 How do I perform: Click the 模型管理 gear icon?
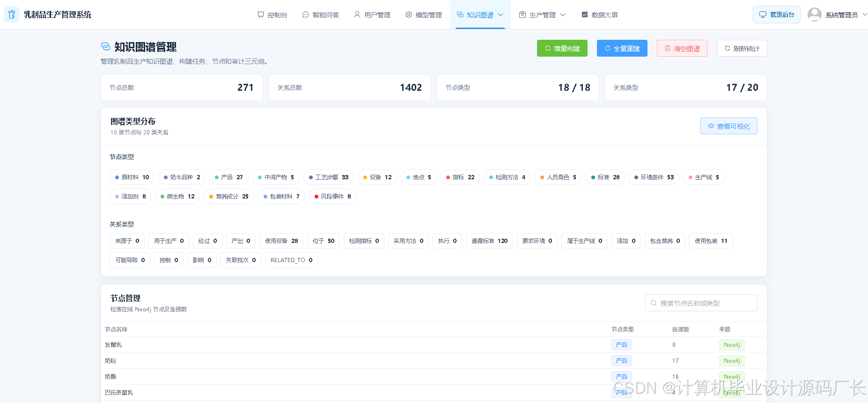[x=409, y=15]
